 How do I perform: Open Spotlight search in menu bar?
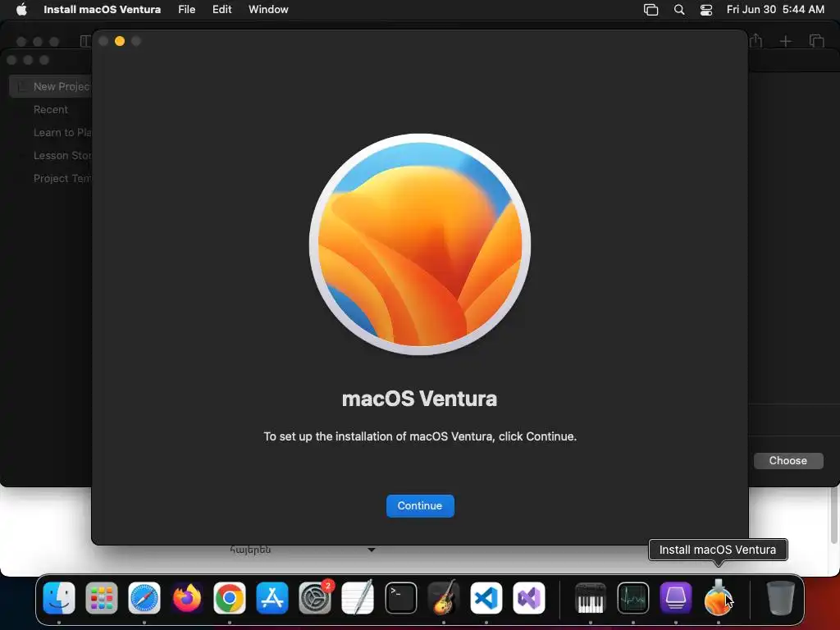[x=679, y=10]
